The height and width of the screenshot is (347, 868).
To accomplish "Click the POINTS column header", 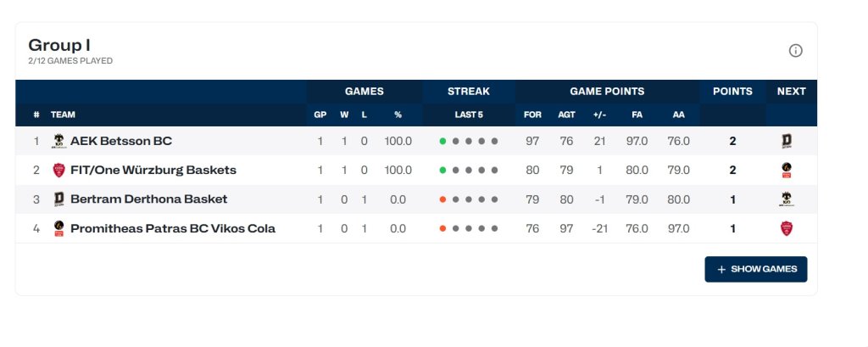I will 732,92.
